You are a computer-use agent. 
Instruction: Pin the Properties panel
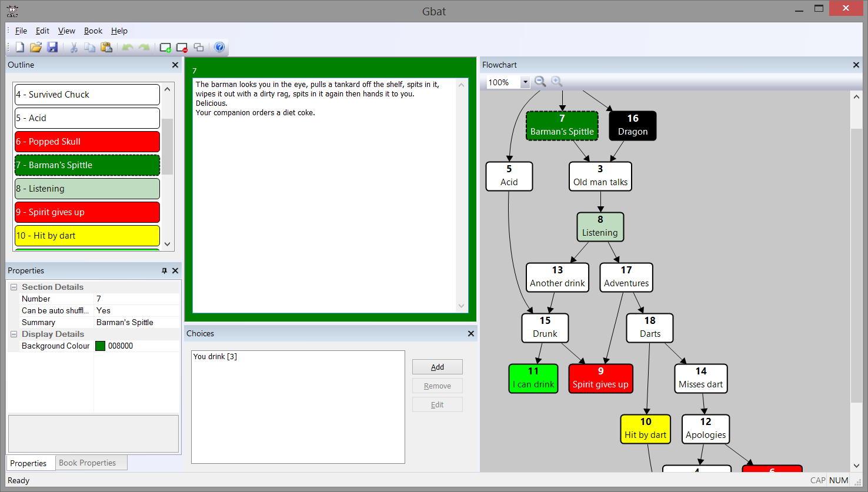coord(164,271)
